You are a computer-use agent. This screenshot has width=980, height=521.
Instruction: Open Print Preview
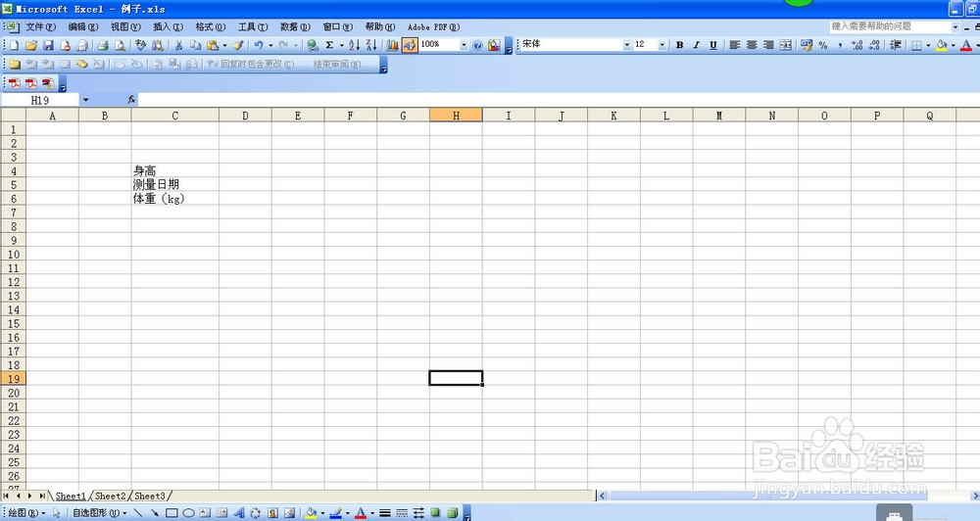[120, 45]
